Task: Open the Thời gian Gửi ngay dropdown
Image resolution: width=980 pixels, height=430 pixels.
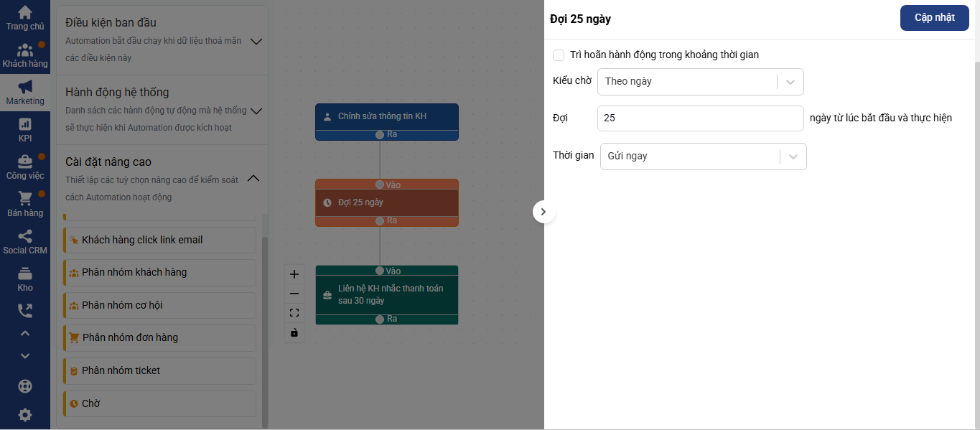Action: 703,156
